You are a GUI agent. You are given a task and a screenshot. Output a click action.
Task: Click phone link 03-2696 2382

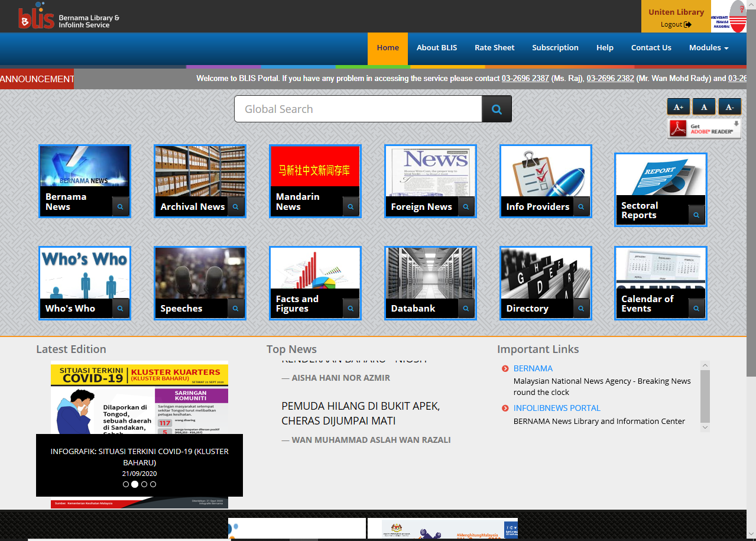point(611,78)
